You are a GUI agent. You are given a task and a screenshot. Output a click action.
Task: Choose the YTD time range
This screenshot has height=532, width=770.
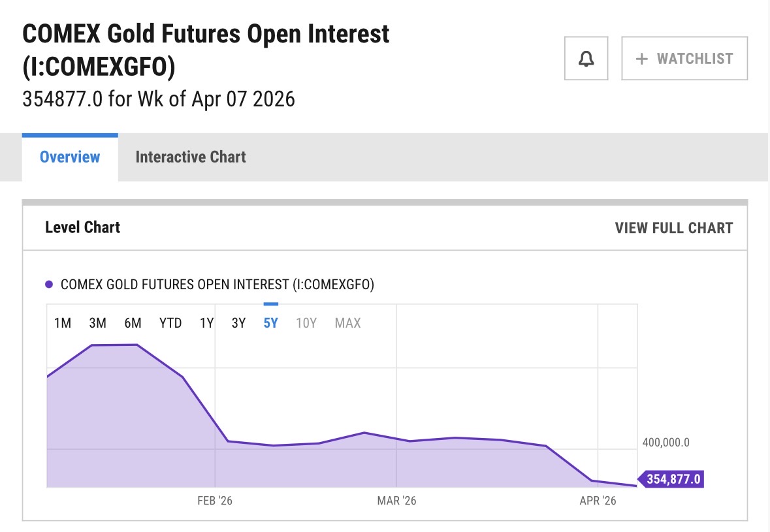170,323
